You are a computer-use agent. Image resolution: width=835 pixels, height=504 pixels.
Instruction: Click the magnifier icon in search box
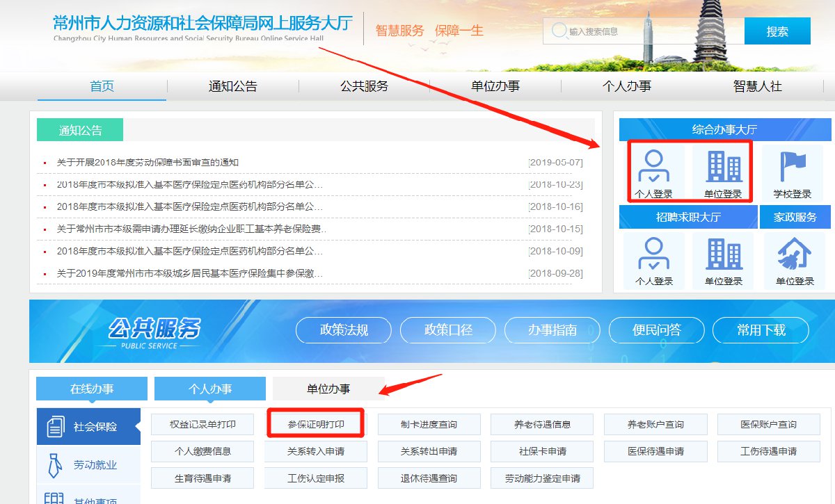tap(559, 31)
